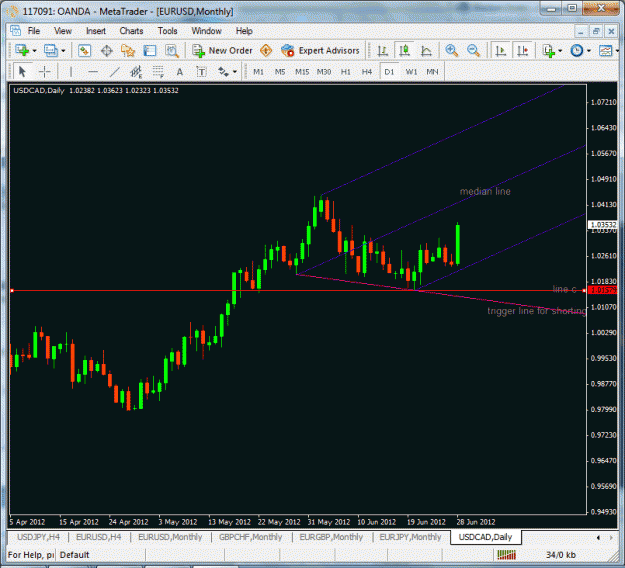This screenshot has width=625, height=568.
Task: Open the File menu
Action: (33, 31)
